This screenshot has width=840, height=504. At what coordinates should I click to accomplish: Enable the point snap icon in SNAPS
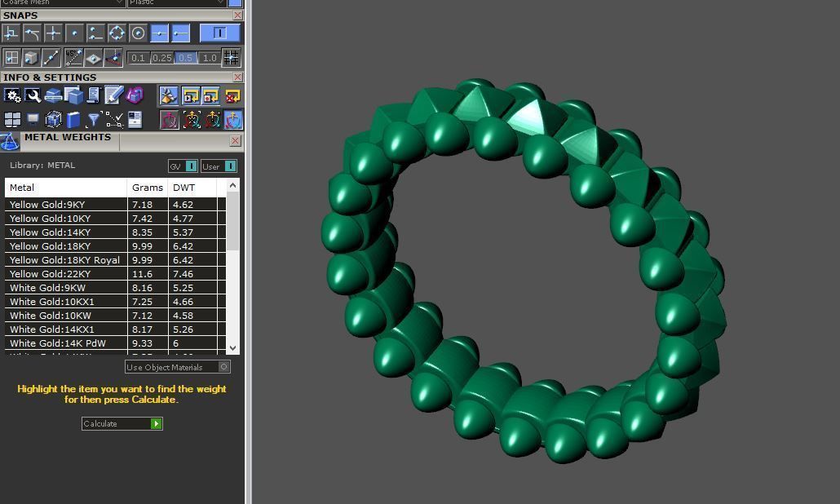(x=75, y=33)
